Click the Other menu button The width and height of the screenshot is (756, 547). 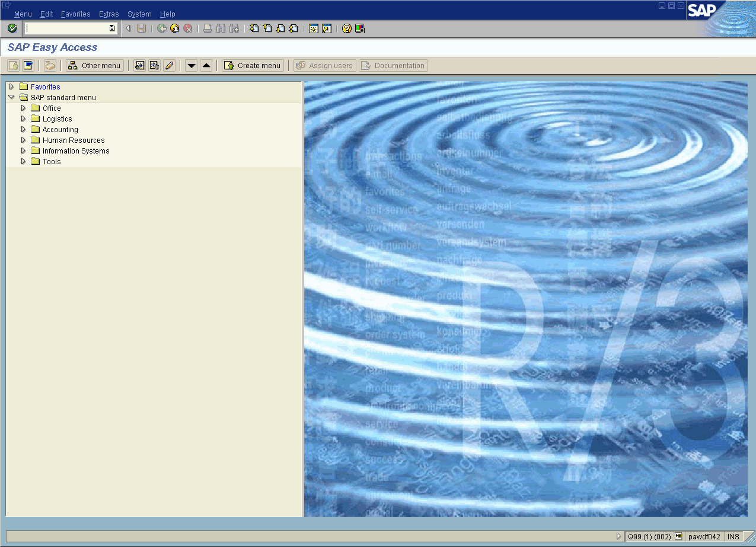95,66
